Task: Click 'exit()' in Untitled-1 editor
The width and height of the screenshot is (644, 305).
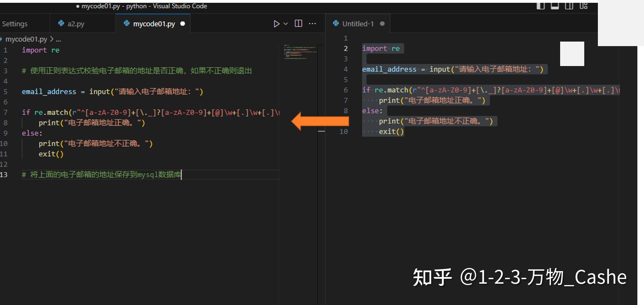Action: pyautogui.click(x=391, y=131)
